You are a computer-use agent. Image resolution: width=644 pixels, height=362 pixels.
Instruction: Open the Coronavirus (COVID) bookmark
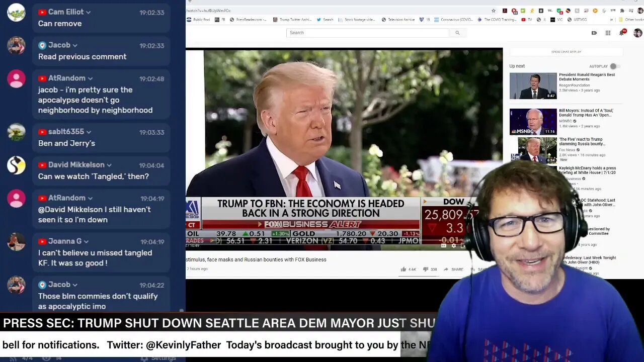tap(454, 20)
